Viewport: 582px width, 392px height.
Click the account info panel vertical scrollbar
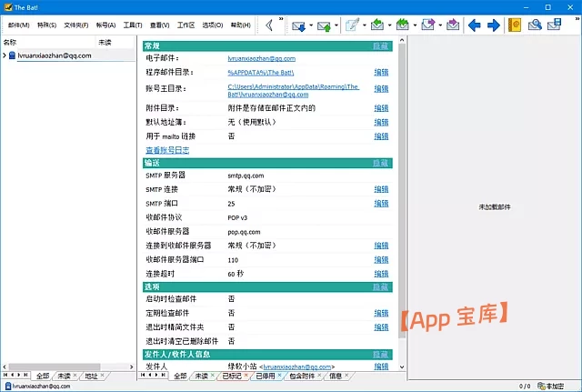[x=401, y=182]
